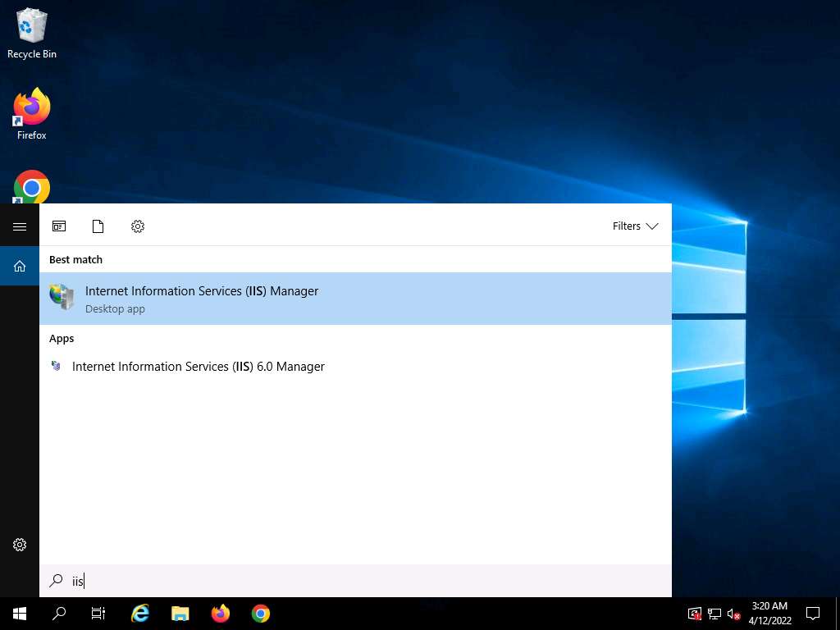Open settings gear in search sidebar
Viewport: 840px width, 630px height.
pos(20,545)
